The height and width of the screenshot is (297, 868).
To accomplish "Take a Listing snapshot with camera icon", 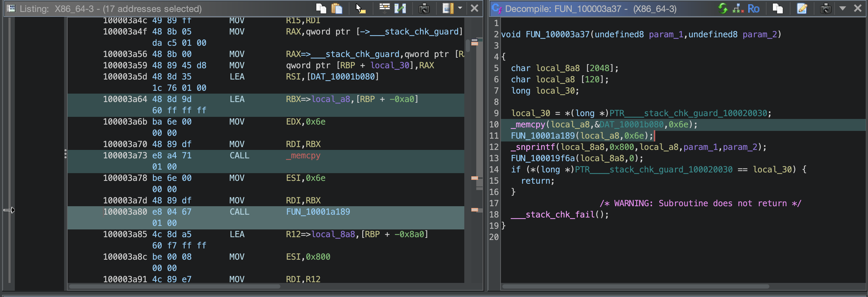I will pos(424,8).
